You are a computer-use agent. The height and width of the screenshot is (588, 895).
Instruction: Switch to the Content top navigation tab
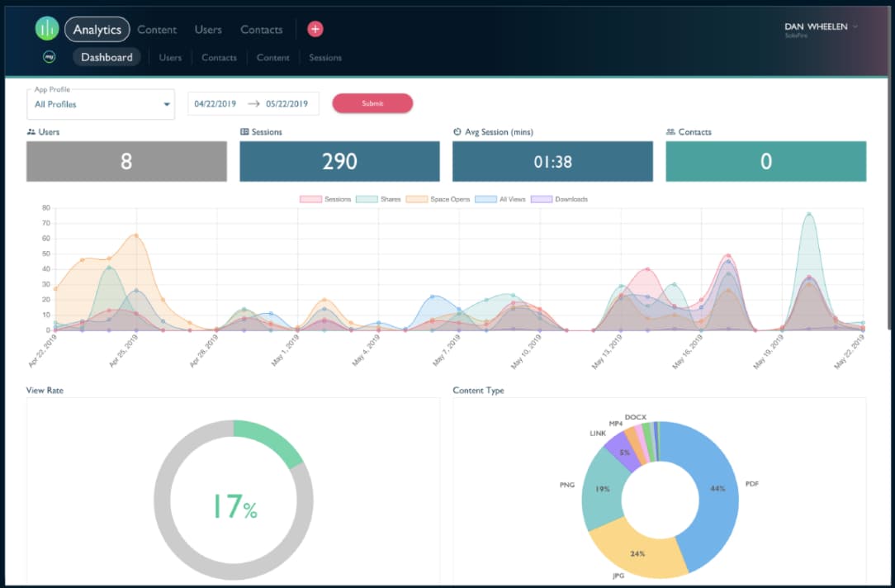(157, 30)
